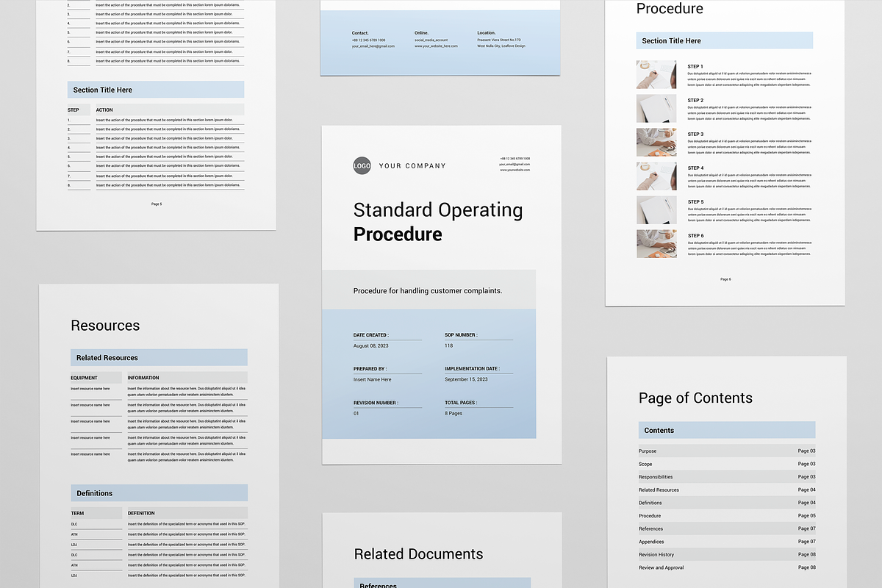This screenshot has height=588, width=882.
Task: Select the STEP 1 photo thumbnail
Action: (656, 74)
